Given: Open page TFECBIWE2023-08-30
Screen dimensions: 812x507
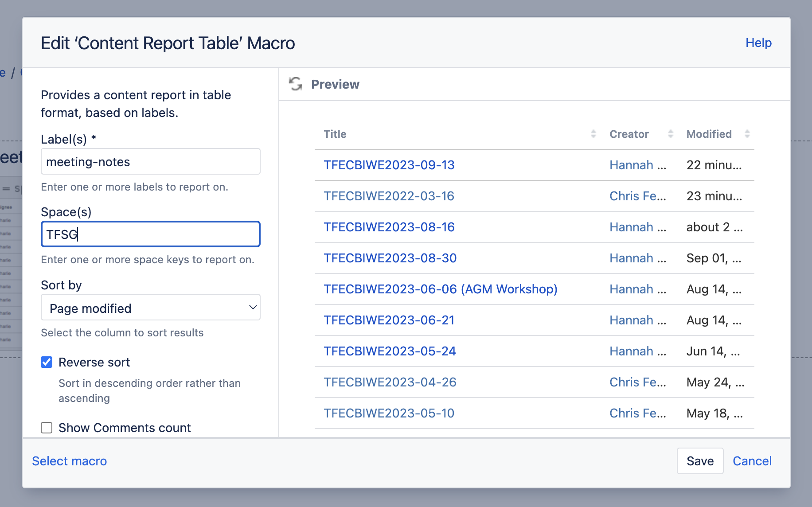Looking at the screenshot, I should point(390,258).
